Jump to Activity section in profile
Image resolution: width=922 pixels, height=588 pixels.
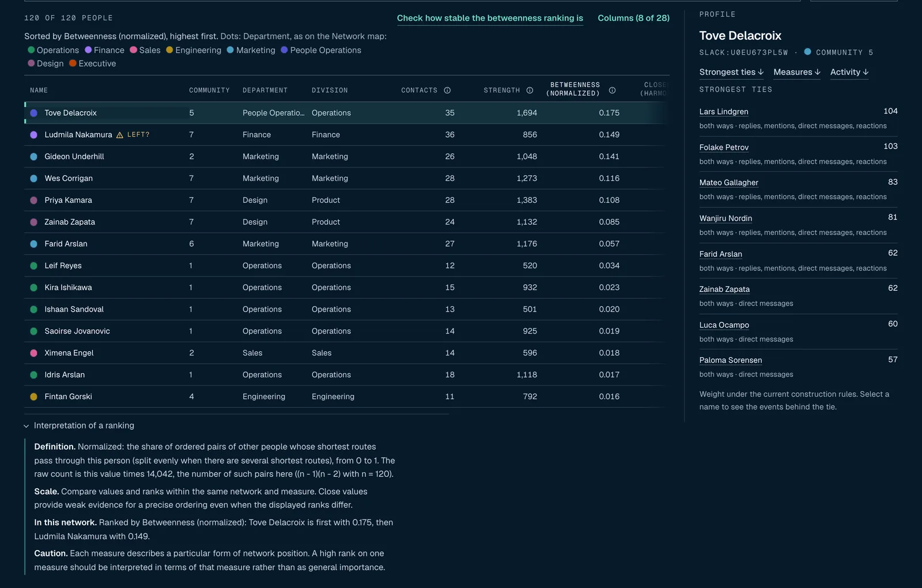(849, 72)
